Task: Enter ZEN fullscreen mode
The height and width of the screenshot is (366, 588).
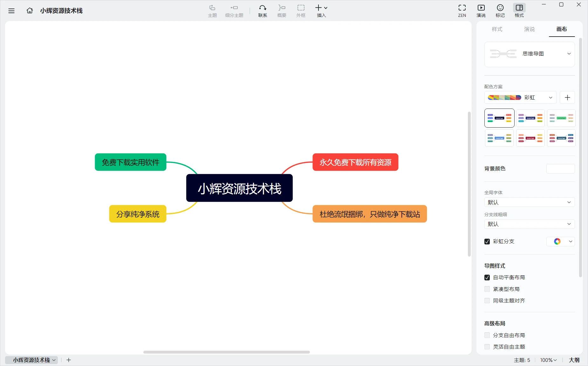Action: [x=462, y=11]
